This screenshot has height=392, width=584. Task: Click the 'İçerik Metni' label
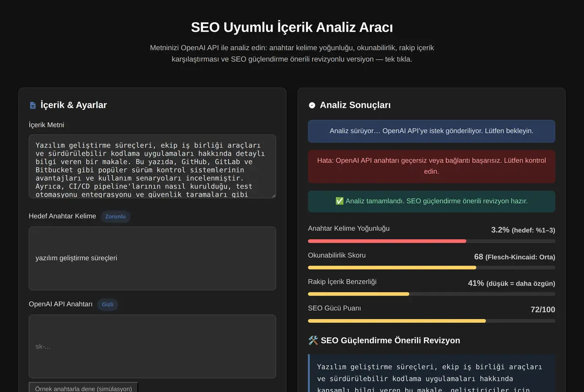click(x=46, y=125)
